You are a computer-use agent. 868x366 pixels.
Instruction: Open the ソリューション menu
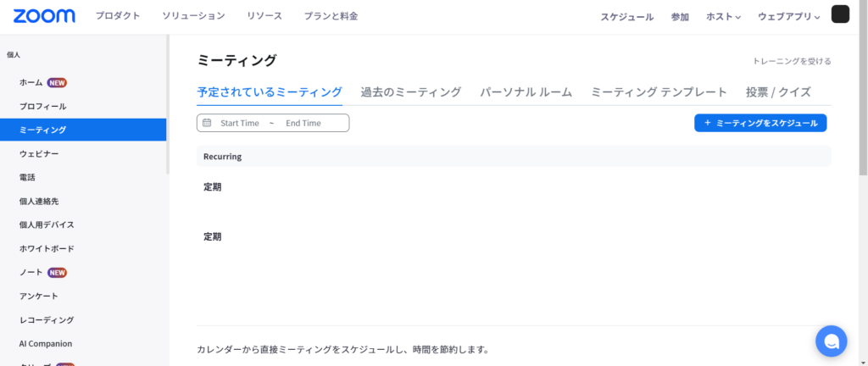(x=193, y=16)
